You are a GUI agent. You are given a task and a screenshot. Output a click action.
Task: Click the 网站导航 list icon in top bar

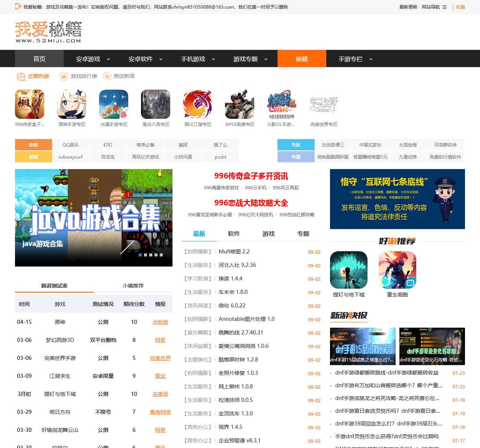pyautogui.click(x=444, y=7)
